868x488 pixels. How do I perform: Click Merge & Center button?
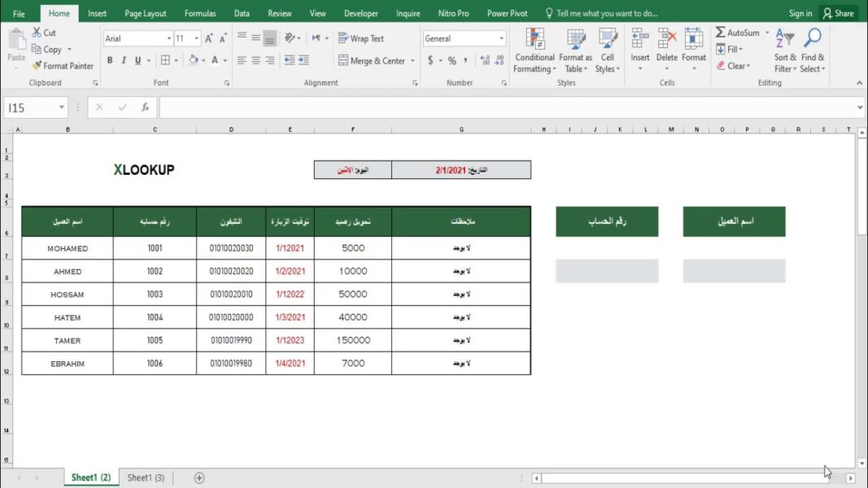click(372, 60)
